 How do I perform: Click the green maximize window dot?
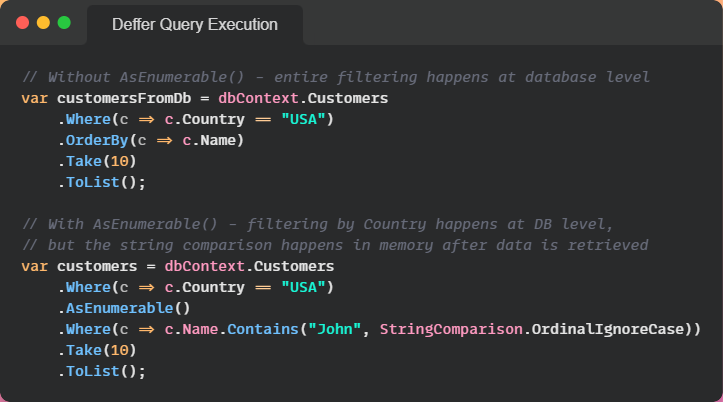tap(64, 23)
